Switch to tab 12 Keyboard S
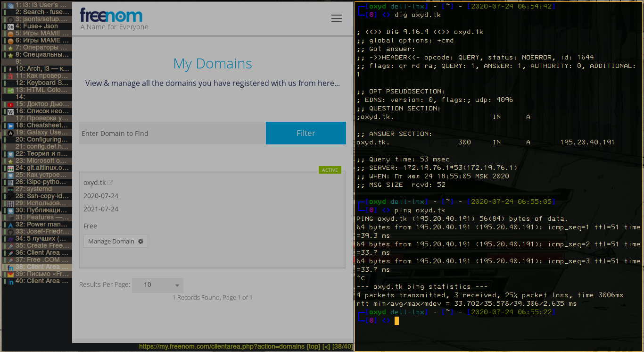This screenshot has height=352, width=644. [x=37, y=83]
